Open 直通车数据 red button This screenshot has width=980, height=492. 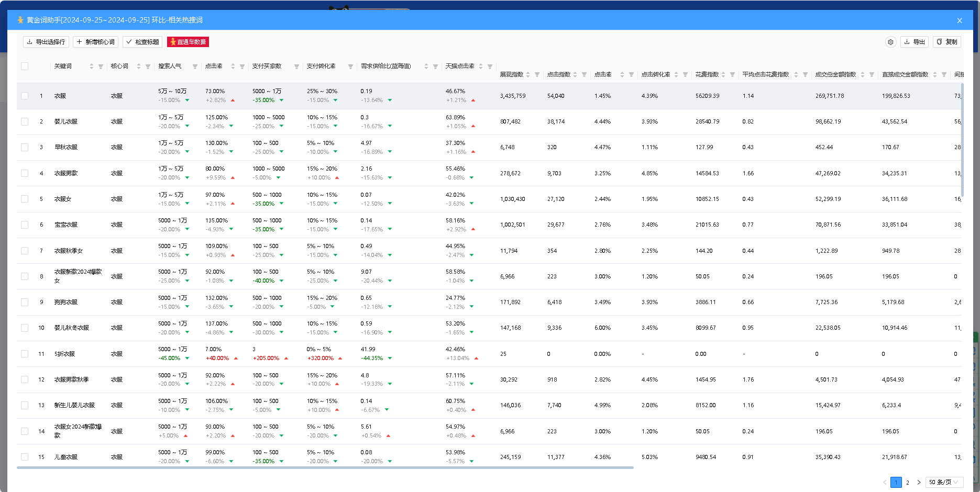188,42
